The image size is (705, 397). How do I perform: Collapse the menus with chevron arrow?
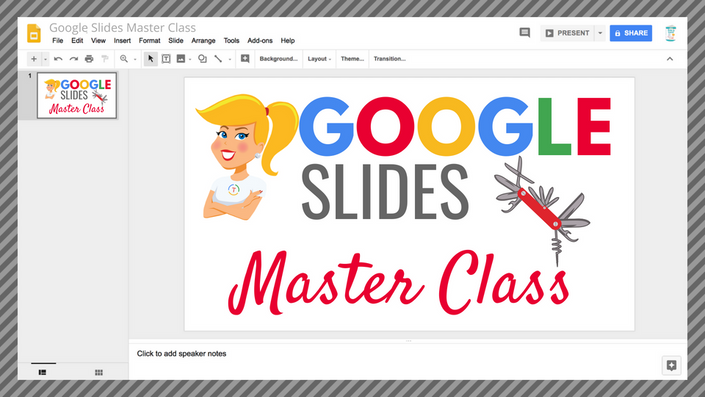[x=670, y=59]
